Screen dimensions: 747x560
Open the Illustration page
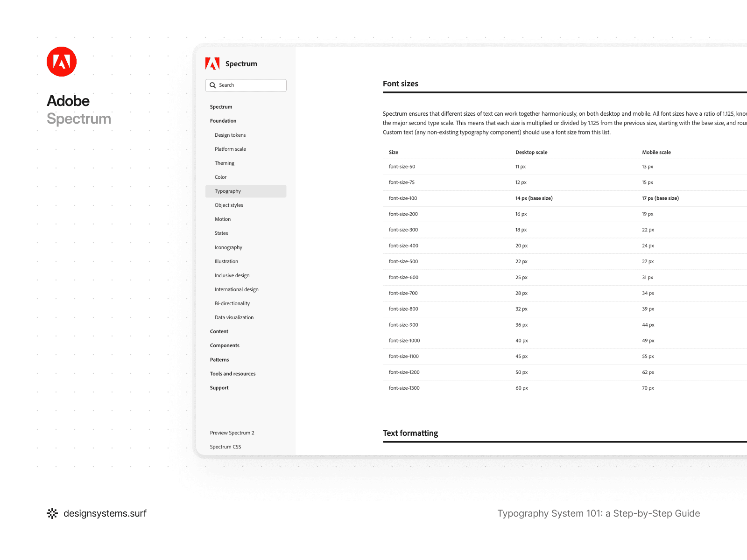(226, 261)
